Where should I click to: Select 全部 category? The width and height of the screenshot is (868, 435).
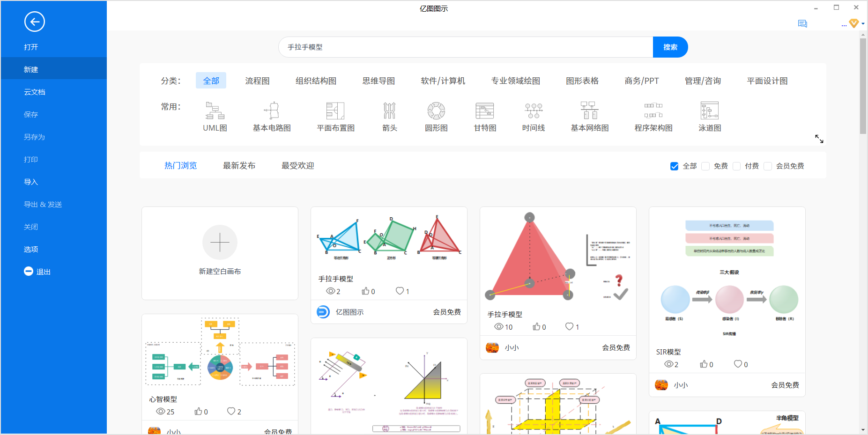pos(211,81)
